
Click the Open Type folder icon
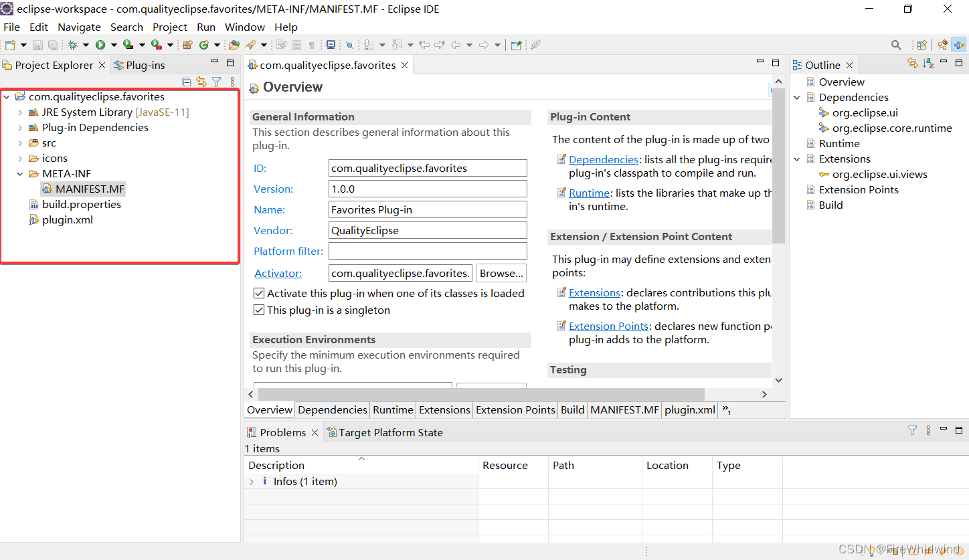[x=234, y=45]
